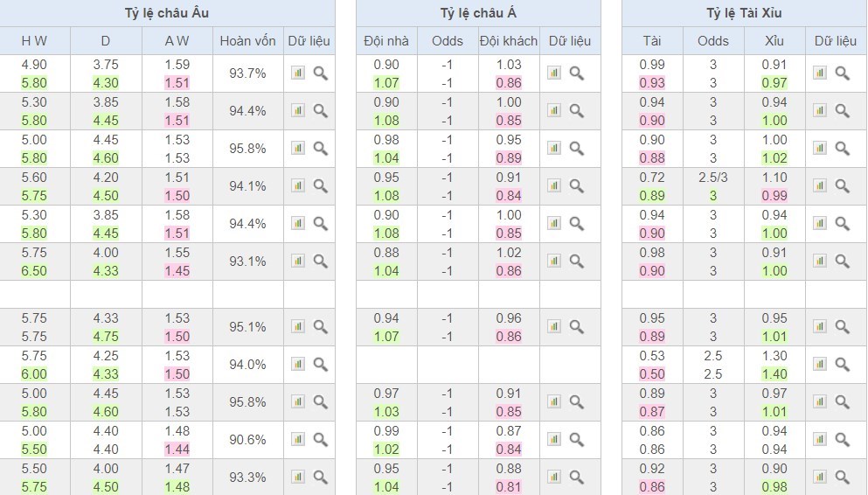Click magnifier in Asian row 0.99 / 0.87

coord(577,440)
